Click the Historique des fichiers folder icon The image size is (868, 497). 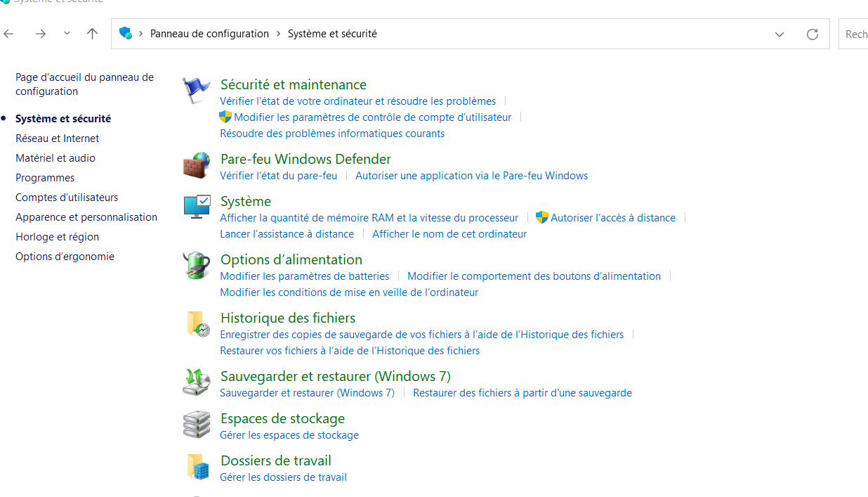(197, 324)
